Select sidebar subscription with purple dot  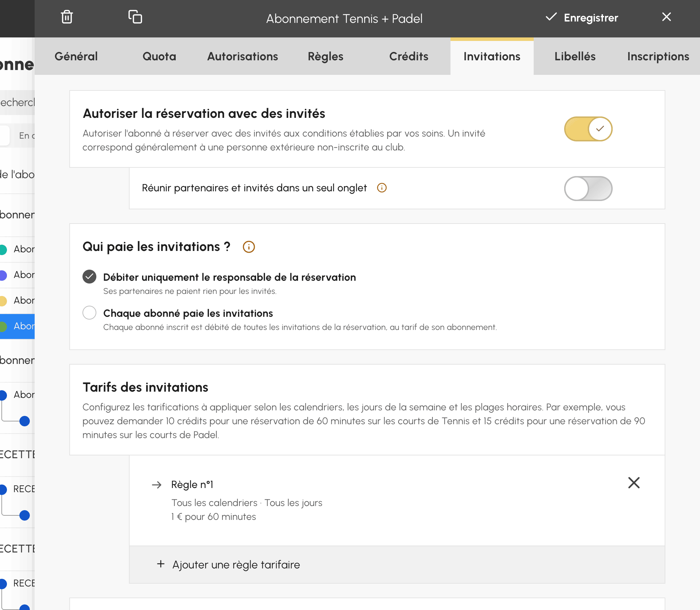point(17,275)
